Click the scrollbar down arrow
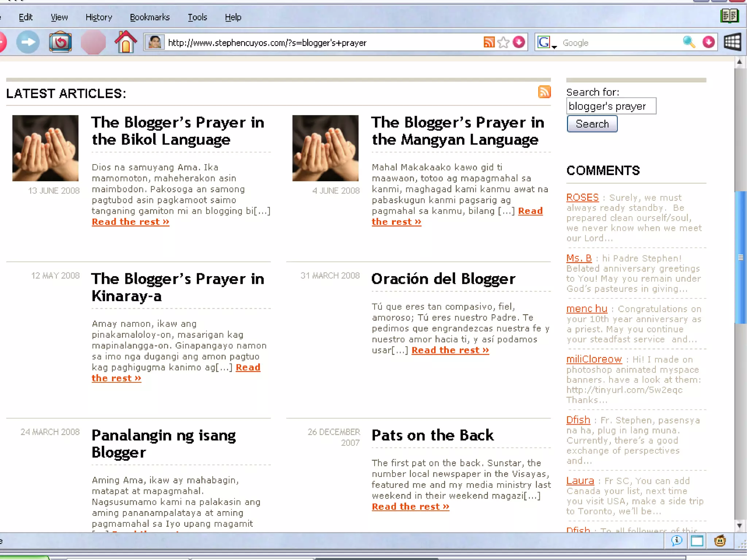 [x=739, y=526]
